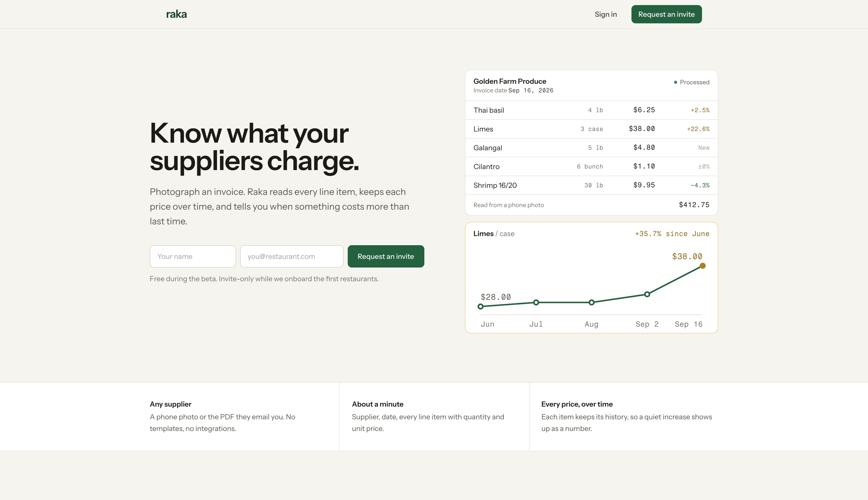The width and height of the screenshot is (868, 500).
Task: Click Read from a phone photo note
Action: 509,205
